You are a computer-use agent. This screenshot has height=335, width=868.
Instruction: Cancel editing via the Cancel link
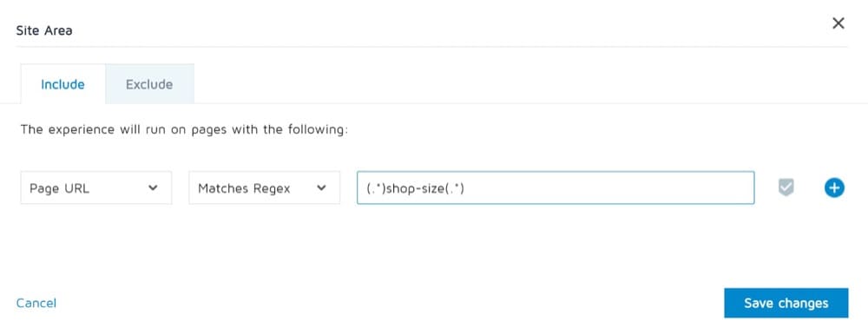pyautogui.click(x=36, y=303)
